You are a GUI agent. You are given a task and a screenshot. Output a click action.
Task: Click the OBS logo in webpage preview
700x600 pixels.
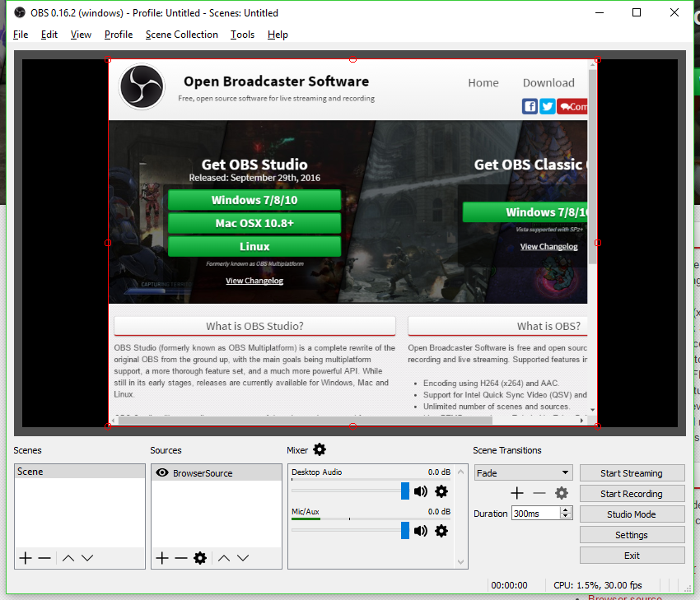142,87
